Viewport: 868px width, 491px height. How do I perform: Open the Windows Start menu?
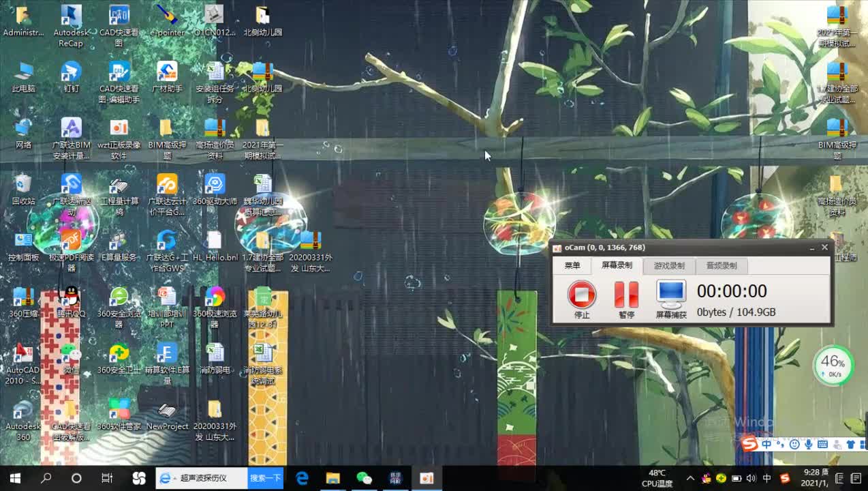pos(15,478)
